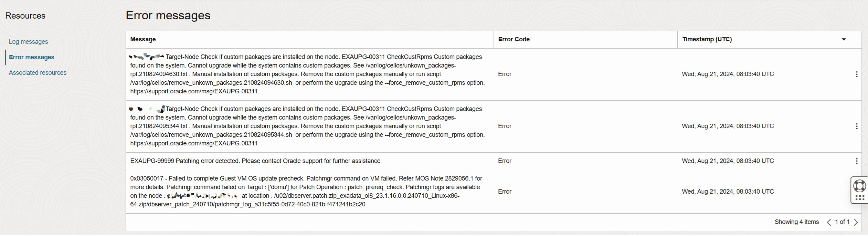Go to the next page of errors

click(x=856, y=222)
